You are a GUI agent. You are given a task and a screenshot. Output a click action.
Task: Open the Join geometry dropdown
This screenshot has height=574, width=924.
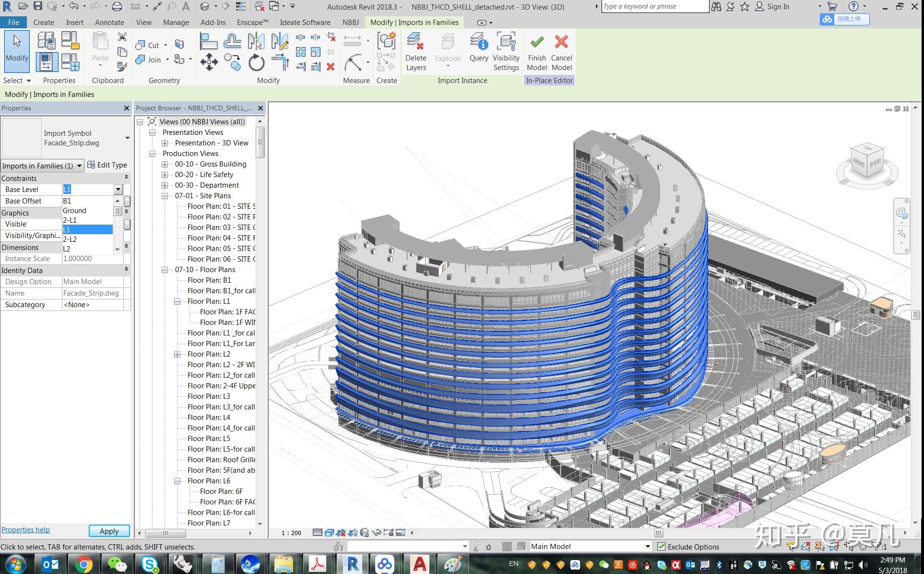167,60
